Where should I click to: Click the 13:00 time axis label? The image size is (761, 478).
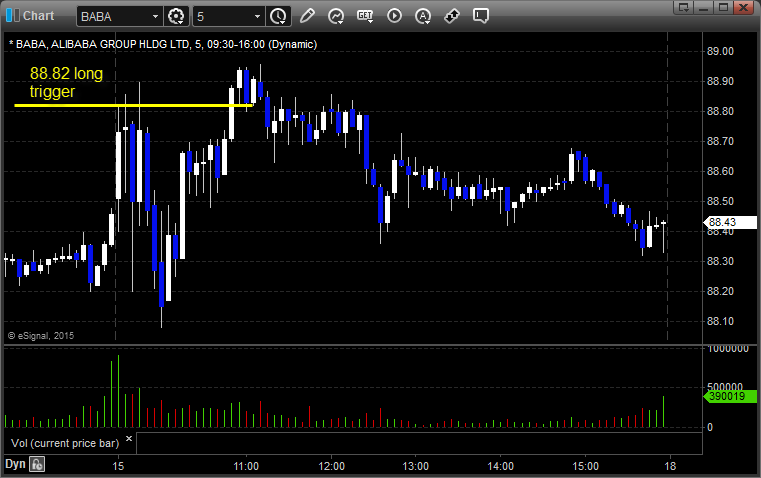415,466
